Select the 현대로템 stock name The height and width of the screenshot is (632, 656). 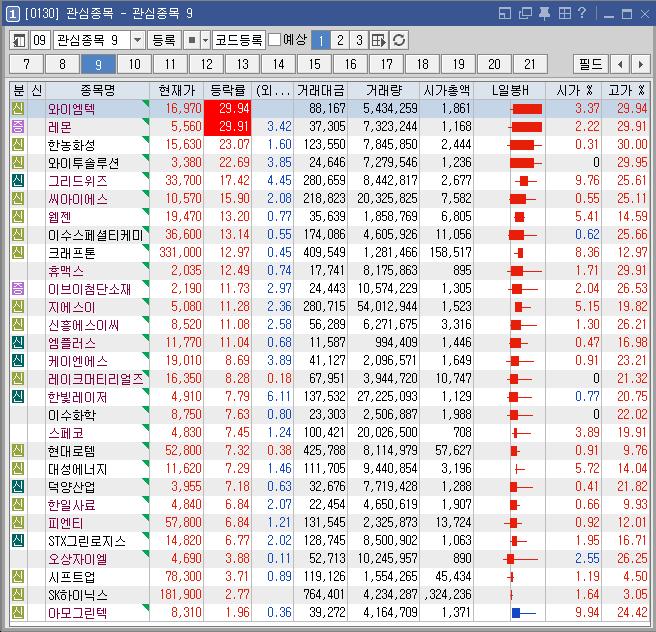[x=72, y=451]
